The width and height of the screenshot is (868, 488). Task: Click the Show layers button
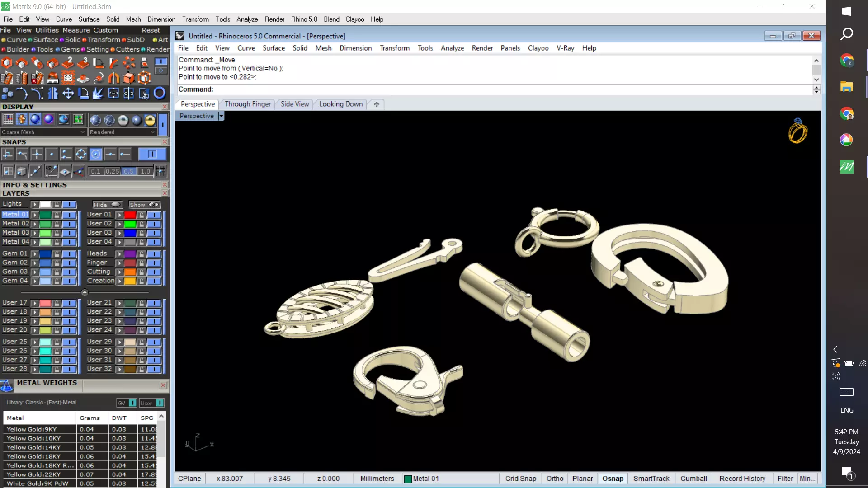144,205
